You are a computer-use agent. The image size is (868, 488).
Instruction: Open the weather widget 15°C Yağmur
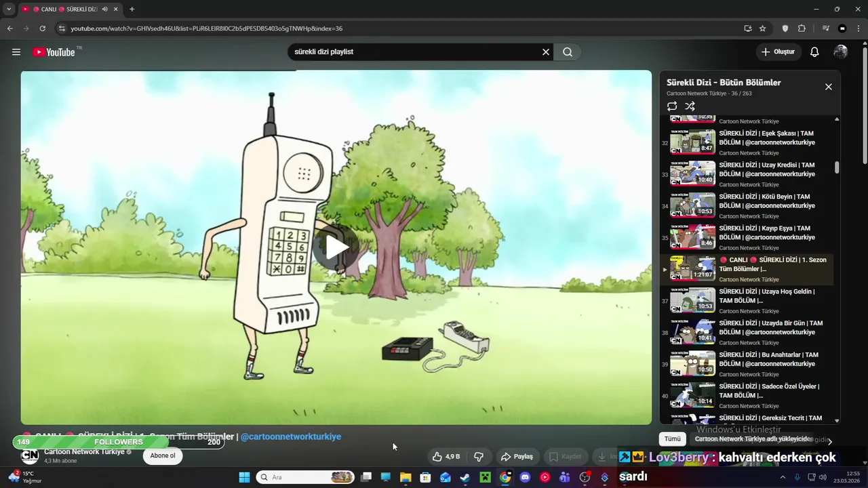tap(24, 477)
